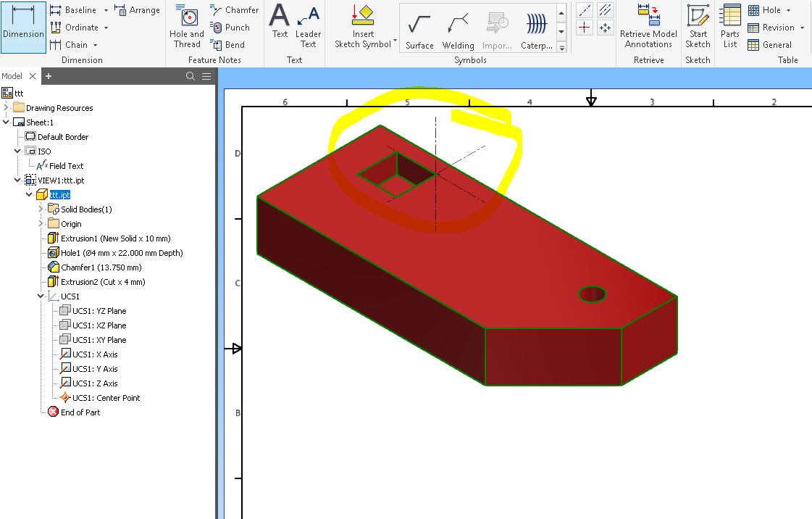
Task: Insert a Welding symbol
Action: [458, 32]
